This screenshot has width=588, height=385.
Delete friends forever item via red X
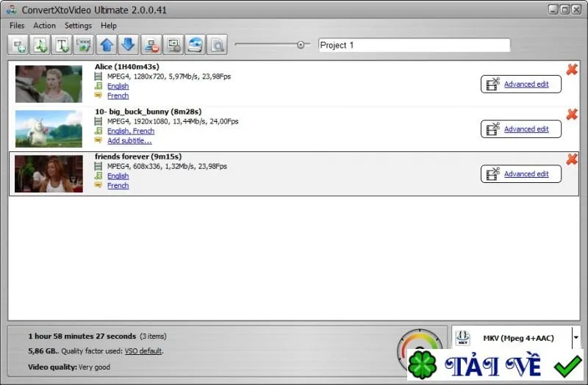572,159
